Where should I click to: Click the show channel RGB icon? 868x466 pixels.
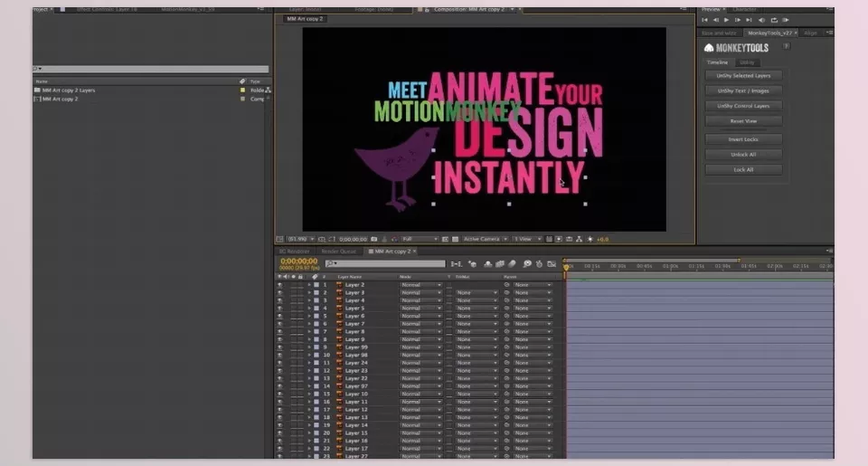tap(394, 239)
